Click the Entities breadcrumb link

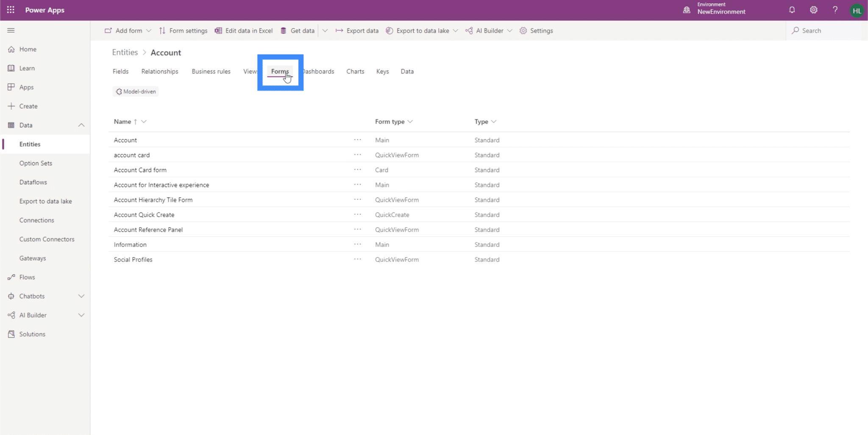(x=125, y=52)
